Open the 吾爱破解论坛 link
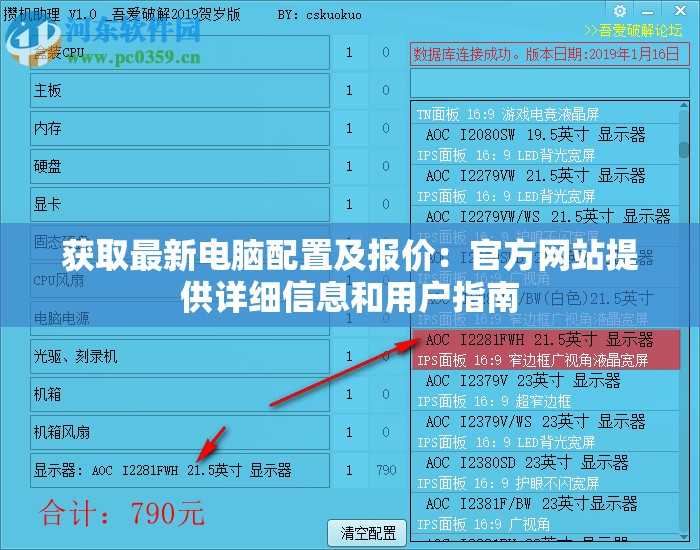This screenshot has width=700, height=550. 633,30
